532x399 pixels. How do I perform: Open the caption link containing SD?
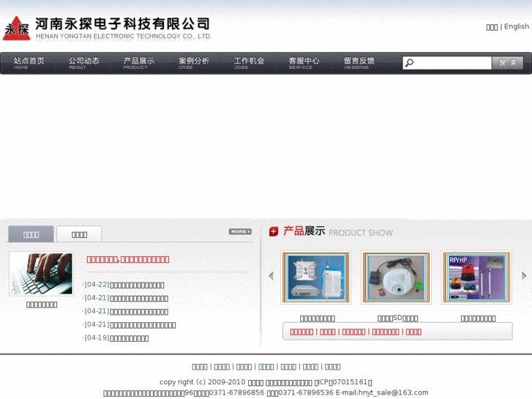[x=397, y=318]
